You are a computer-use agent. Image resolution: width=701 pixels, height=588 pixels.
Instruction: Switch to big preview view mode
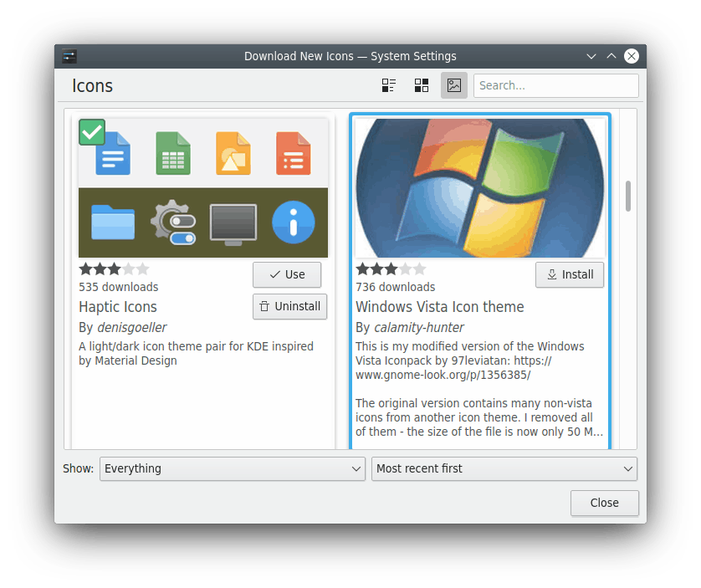click(453, 84)
